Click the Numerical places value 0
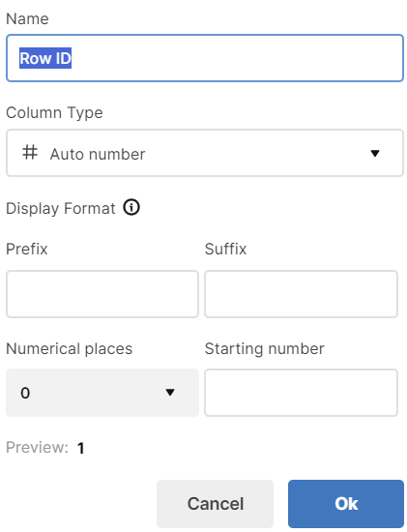This screenshot has width=407, height=532. [x=25, y=393]
